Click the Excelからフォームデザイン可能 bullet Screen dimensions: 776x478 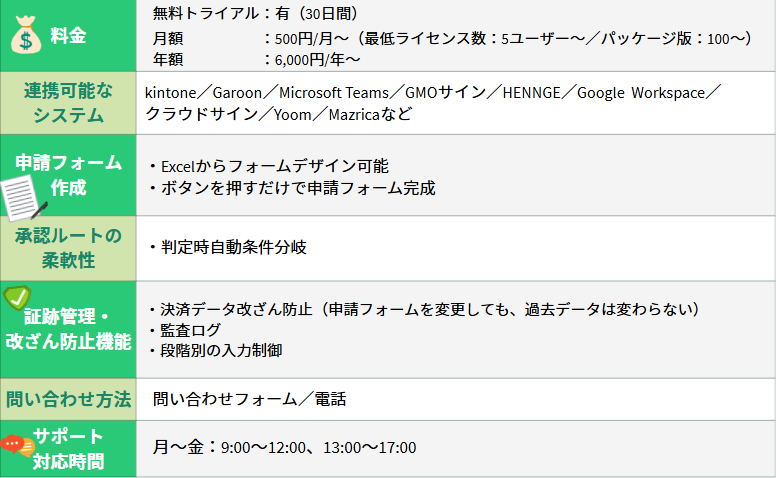[269, 166]
